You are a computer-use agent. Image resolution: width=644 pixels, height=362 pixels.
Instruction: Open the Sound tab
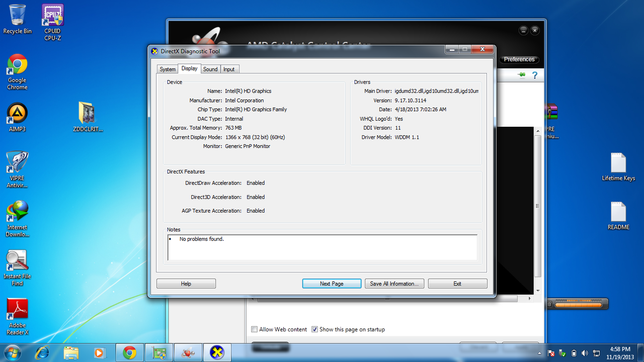click(210, 69)
